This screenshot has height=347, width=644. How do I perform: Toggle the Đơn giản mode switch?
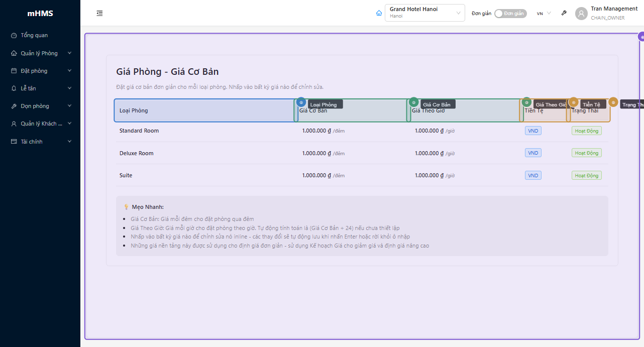(510, 14)
